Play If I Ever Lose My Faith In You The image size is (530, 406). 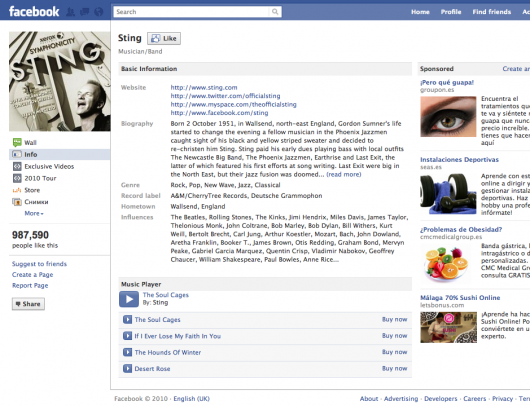click(127, 336)
